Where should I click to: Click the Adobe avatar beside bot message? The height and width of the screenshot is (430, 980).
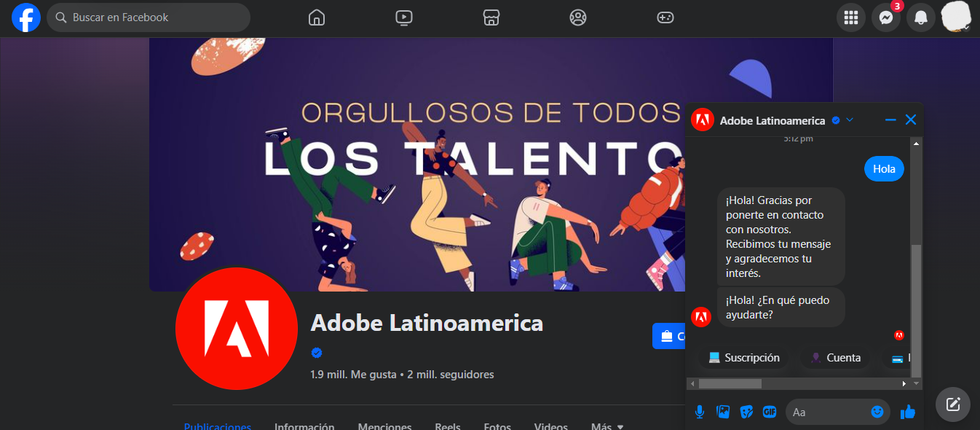[700, 317]
